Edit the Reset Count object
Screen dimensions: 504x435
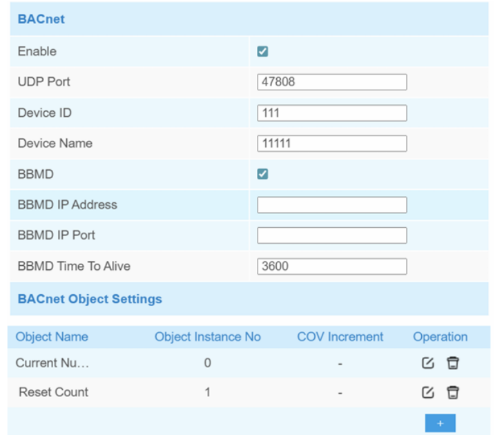428,392
